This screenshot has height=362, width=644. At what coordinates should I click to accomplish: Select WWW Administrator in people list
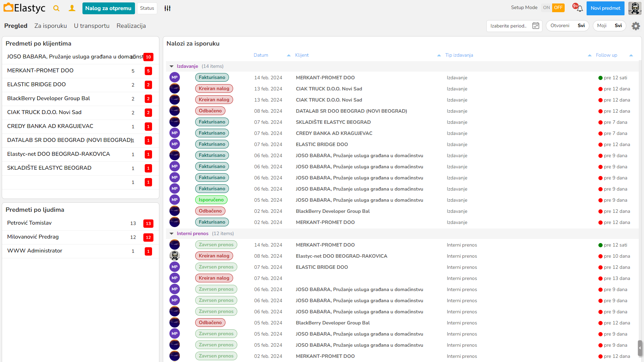pyautogui.click(x=80, y=251)
